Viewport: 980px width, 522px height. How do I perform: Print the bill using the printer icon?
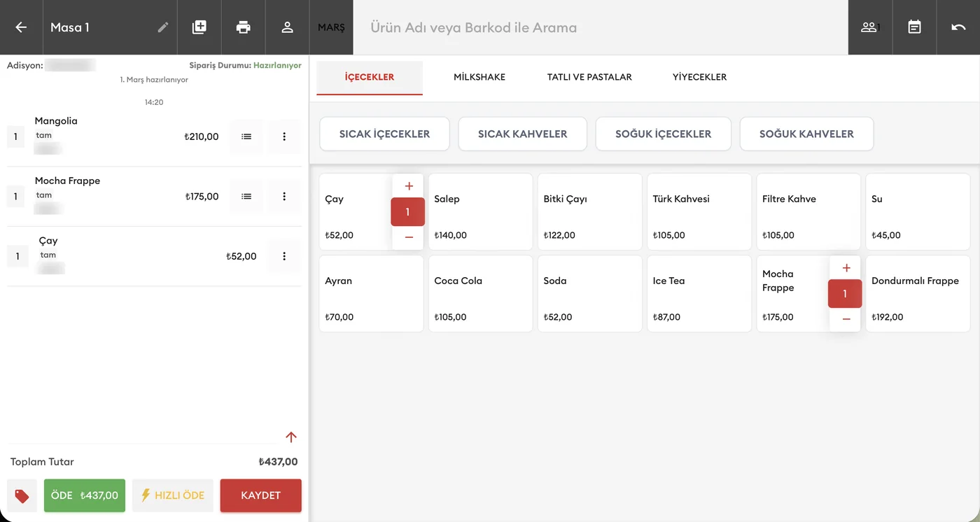pyautogui.click(x=243, y=27)
